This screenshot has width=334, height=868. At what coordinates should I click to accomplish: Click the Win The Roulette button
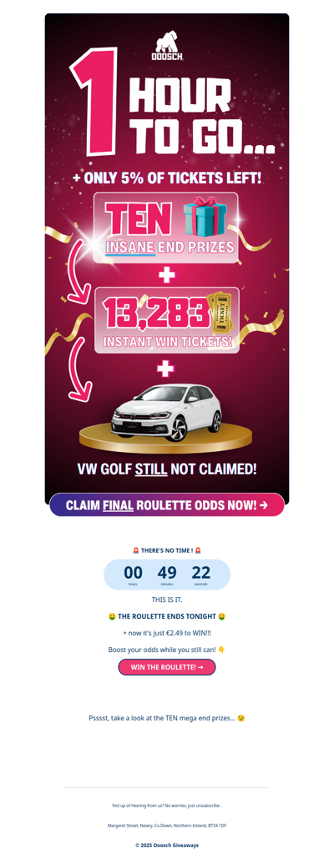[167, 667]
